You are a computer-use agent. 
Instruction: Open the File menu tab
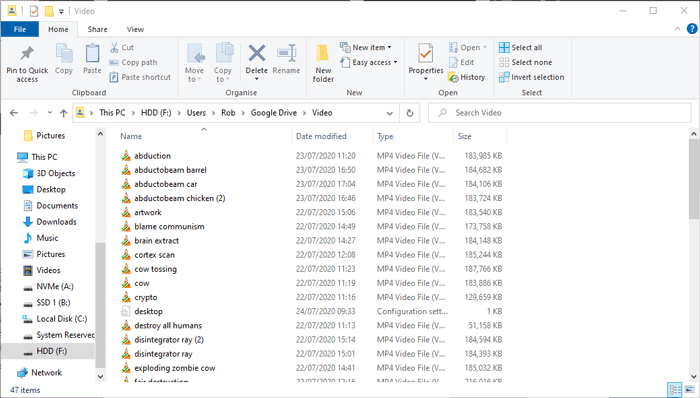coord(20,29)
